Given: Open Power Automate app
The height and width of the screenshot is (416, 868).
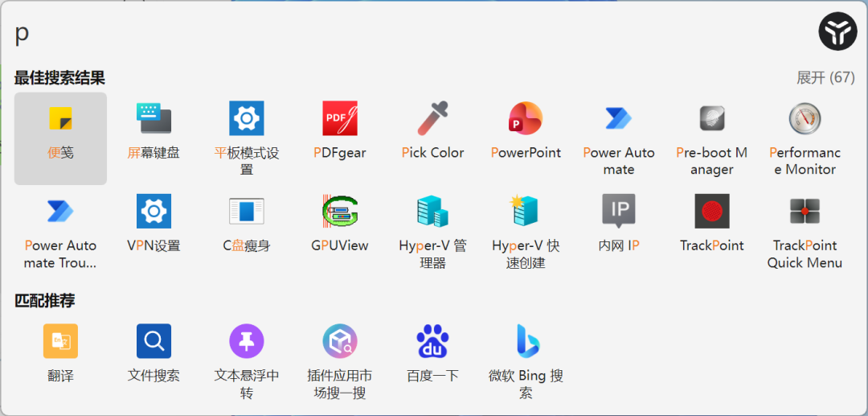Looking at the screenshot, I should [618, 138].
